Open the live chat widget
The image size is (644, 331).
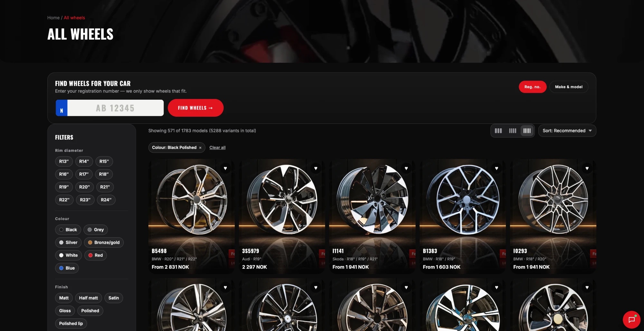tap(631, 319)
